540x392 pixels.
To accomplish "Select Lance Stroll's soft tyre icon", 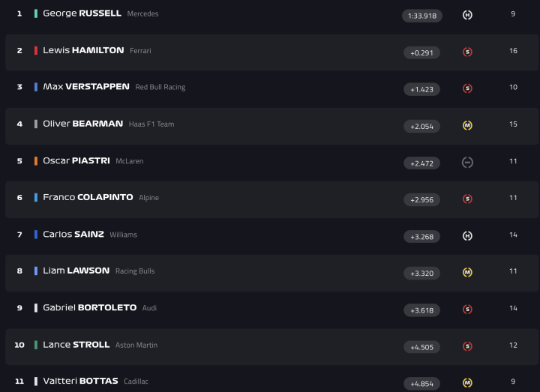I will tap(467, 346).
